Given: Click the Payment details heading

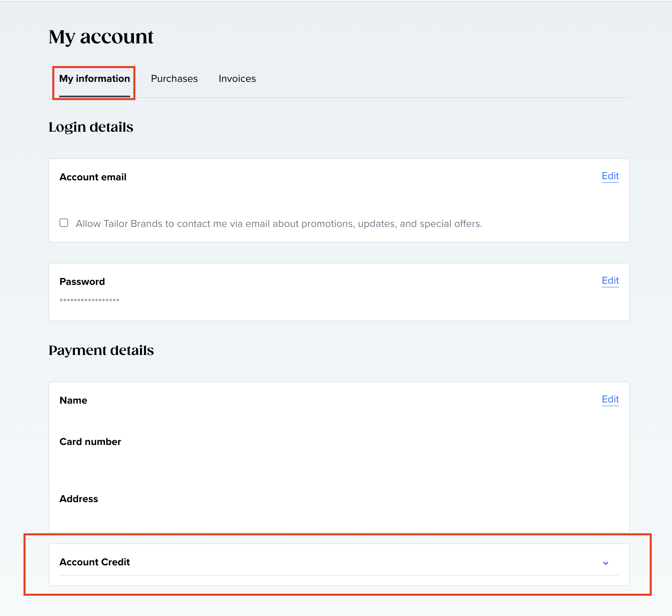Looking at the screenshot, I should [101, 350].
